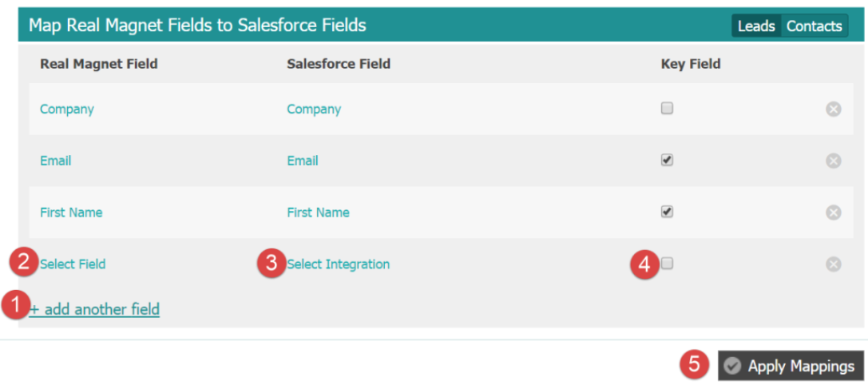Switch to the Contacts tab
The image size is (868, 389).
coord(814,26)
